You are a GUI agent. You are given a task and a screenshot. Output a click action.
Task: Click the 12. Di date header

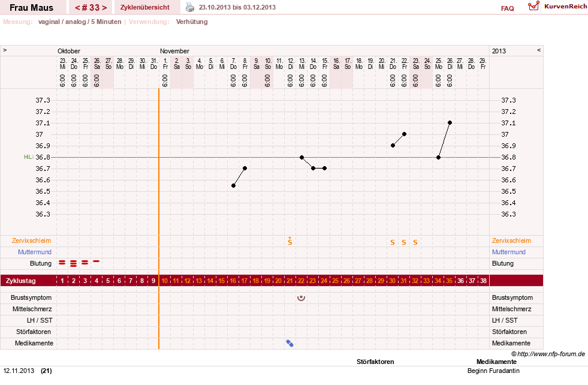click(291, 64)
